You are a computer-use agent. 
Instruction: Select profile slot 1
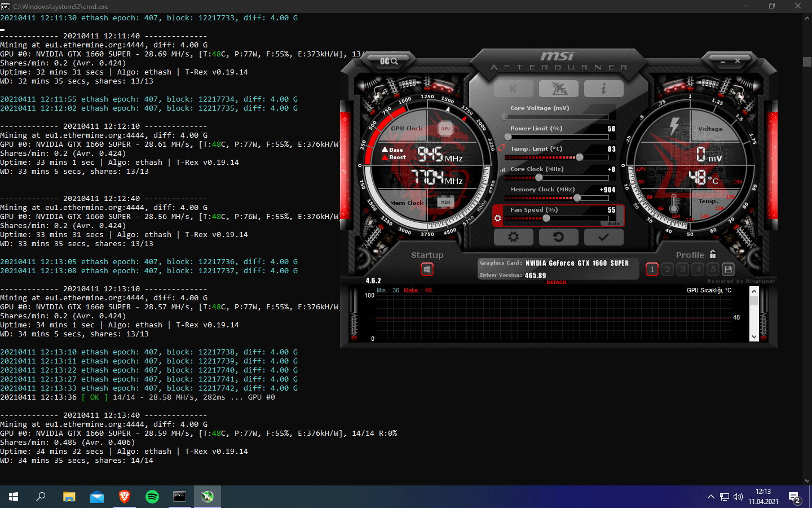tap(652, 270)
